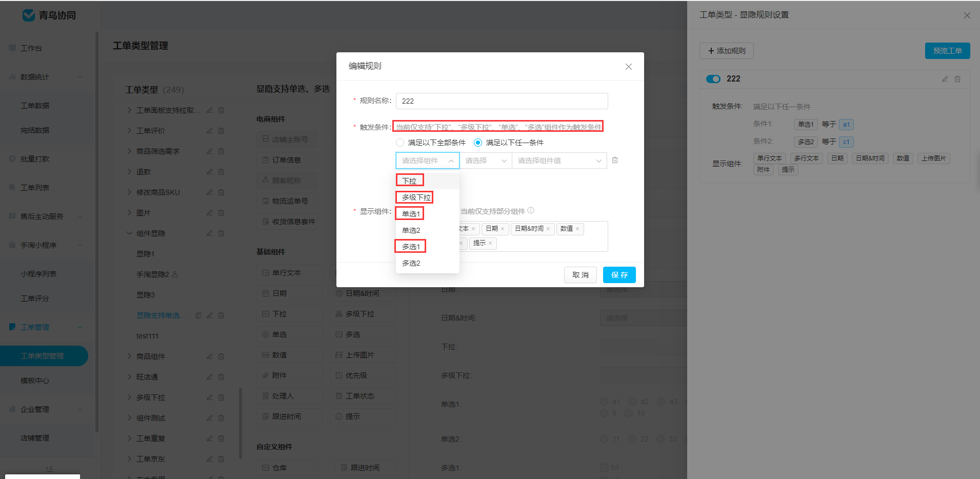Open the 请选择组件 dropdown
Screen dimensions: 980x479
[x=427, y=161]
